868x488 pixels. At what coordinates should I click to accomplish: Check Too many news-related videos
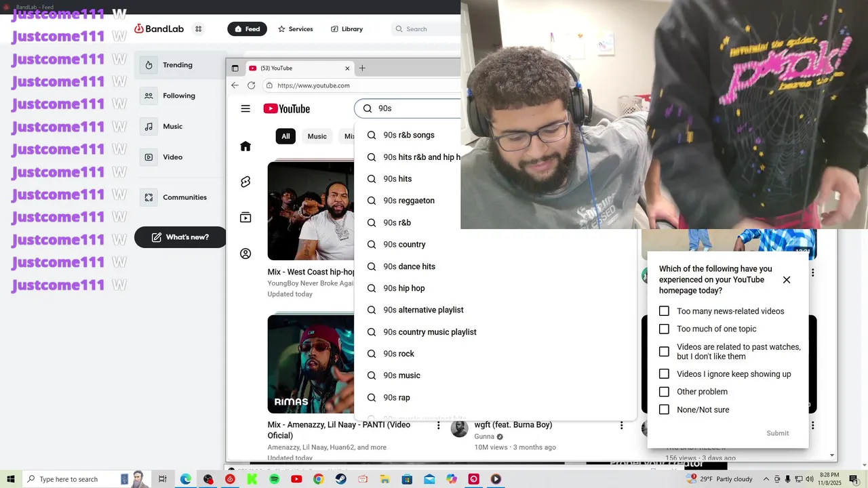pos(664,311)
